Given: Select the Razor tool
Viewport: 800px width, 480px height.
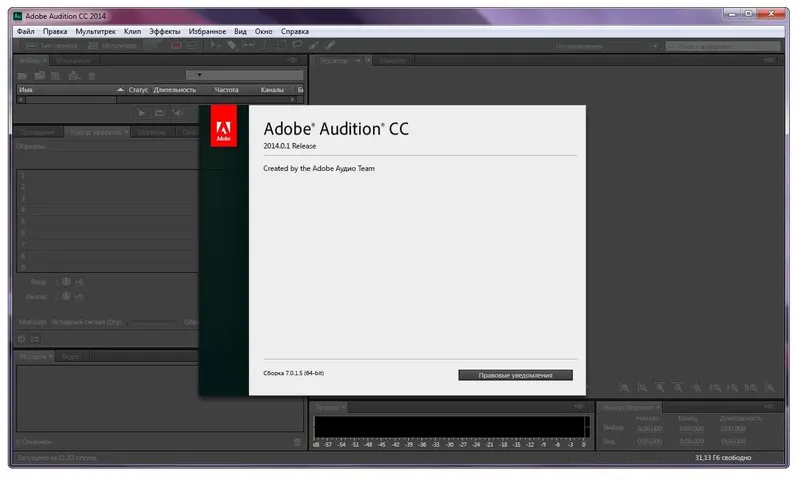Looking at the screenshot, I should tap(232, 45).
